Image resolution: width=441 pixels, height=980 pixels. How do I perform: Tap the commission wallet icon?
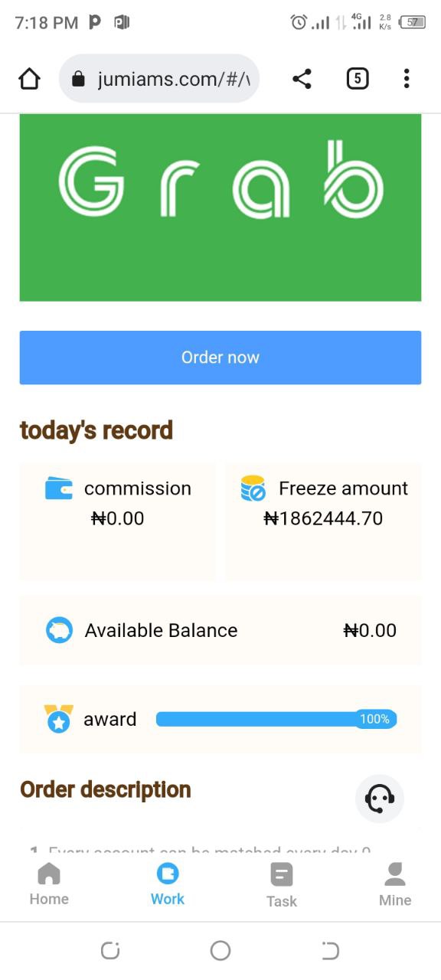(59, 488)
